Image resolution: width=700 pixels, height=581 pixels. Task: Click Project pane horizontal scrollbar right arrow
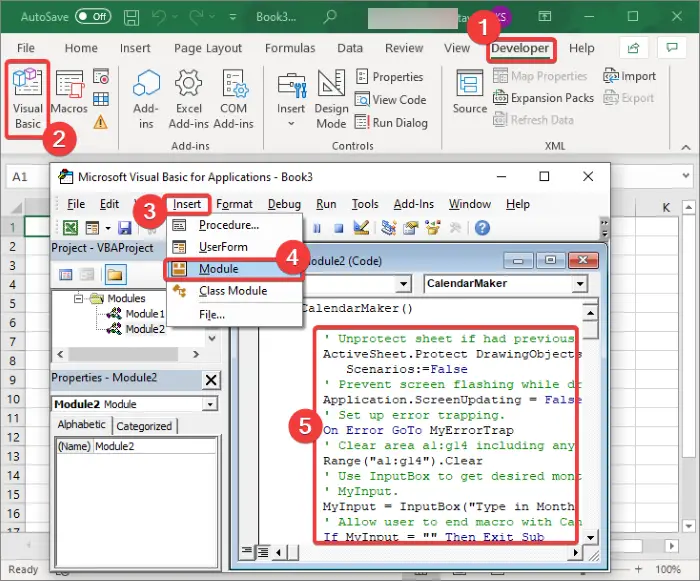196,354
